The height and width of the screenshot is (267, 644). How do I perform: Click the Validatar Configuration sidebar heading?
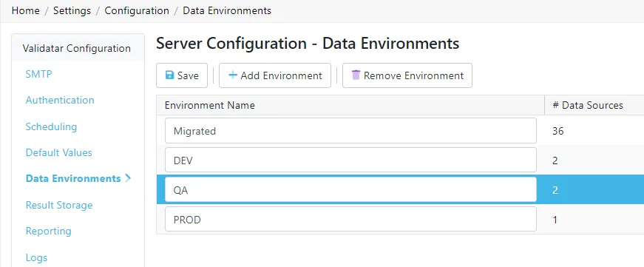tap(77, 48)
